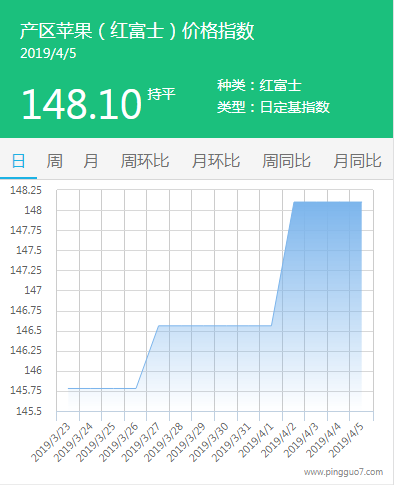The width and height of the screenshot is (394, 485).
Task: Click the 2019/4/5 date under title
Action: pyautogui.click(x=48, y=54)
